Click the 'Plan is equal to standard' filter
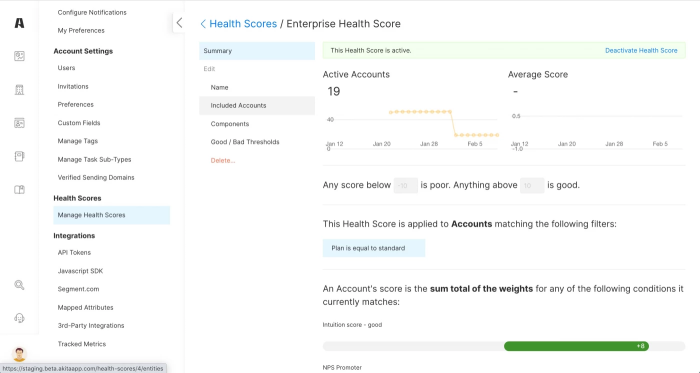This screenshot has height=373, width=700. 374,248
